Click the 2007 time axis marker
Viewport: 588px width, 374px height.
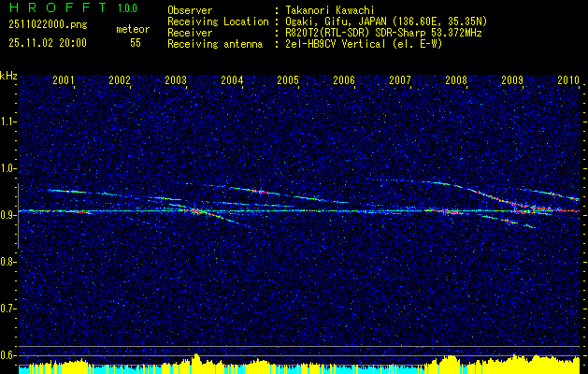pos(400,79)
